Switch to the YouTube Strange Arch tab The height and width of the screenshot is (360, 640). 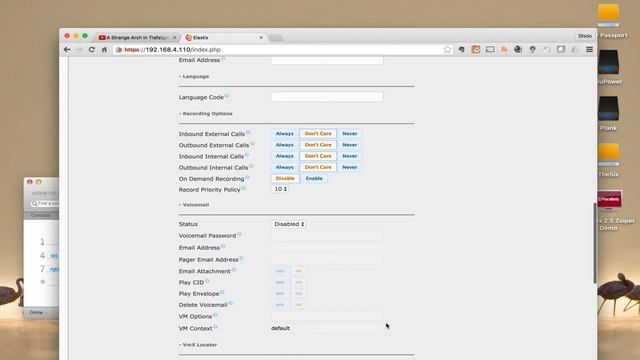137,38
